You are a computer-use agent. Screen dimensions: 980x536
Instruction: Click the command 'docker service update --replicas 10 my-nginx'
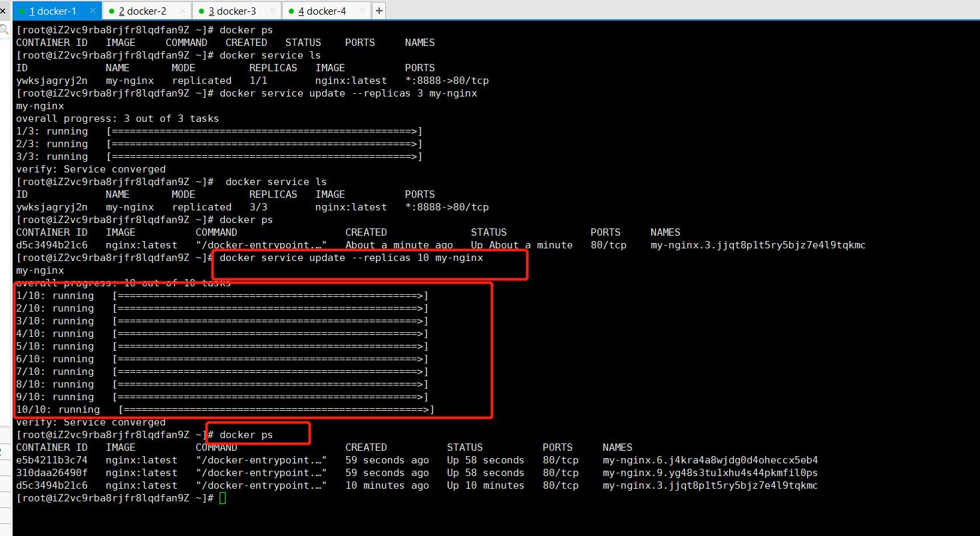351,258
